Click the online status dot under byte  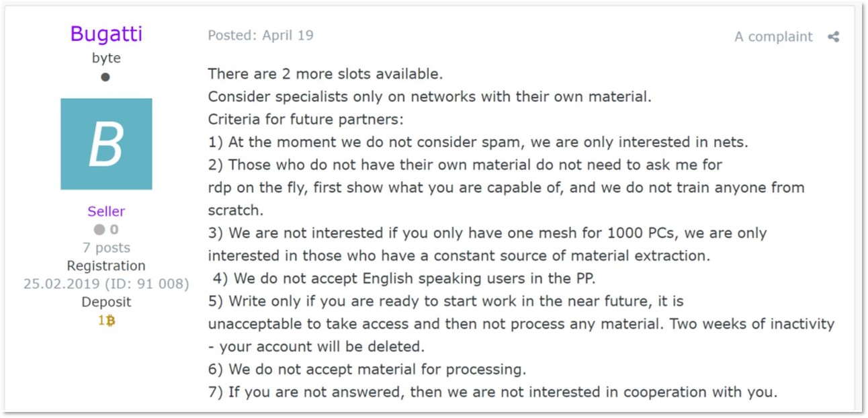coord(105,77)
